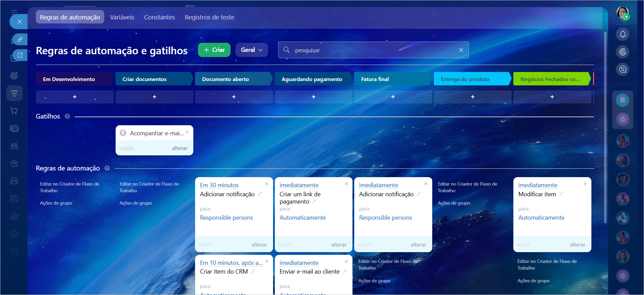Screen dimensions: 644x295
Task: Click the shopping cart icon in sidebar
Action: tap(14, 111)
